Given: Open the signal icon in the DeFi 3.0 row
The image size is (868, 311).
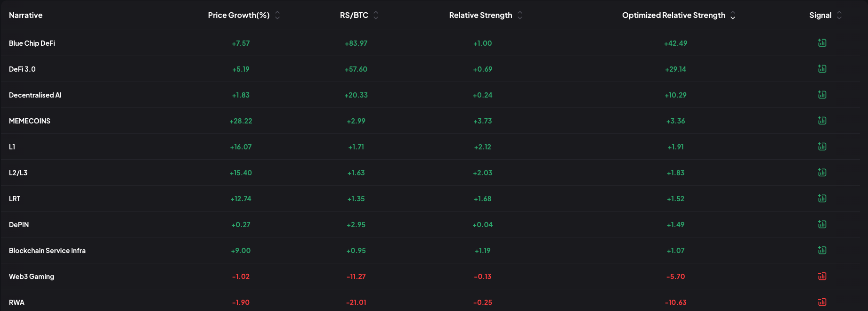Looking at the screenshot, I should pyautogui.click(x=822, y=69).
